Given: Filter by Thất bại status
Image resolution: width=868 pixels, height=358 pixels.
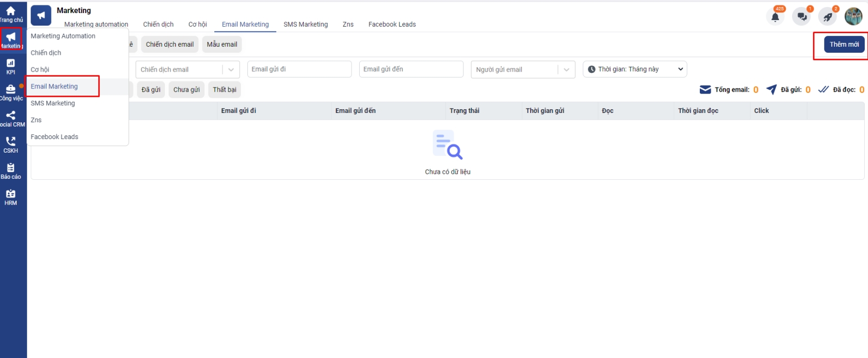Looking at the screenshot, I should pos(225,90).
